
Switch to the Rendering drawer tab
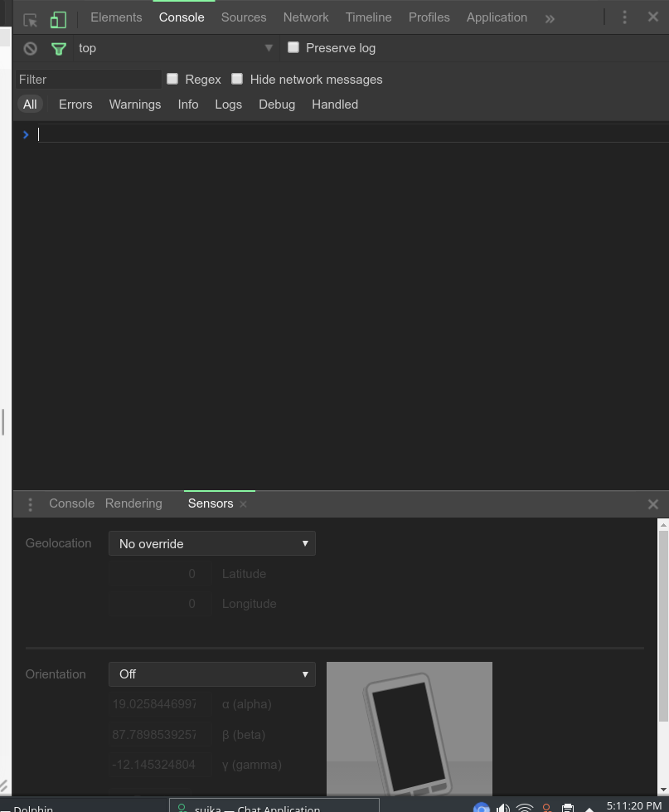(x=133, y=503)
